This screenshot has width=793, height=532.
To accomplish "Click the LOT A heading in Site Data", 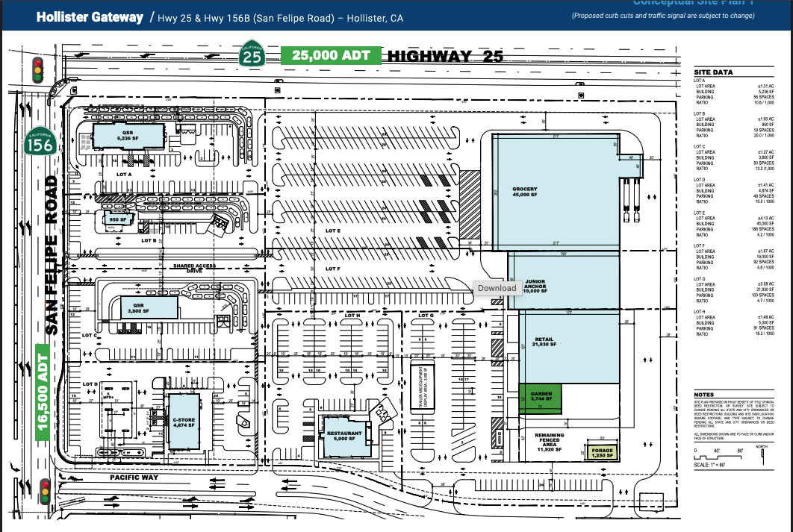I will tap(700, 81).
